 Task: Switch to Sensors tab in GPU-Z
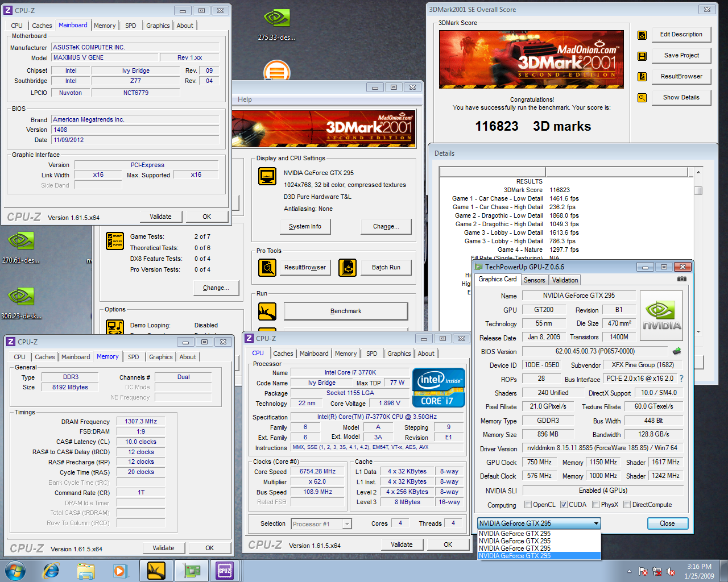point(534,280)
